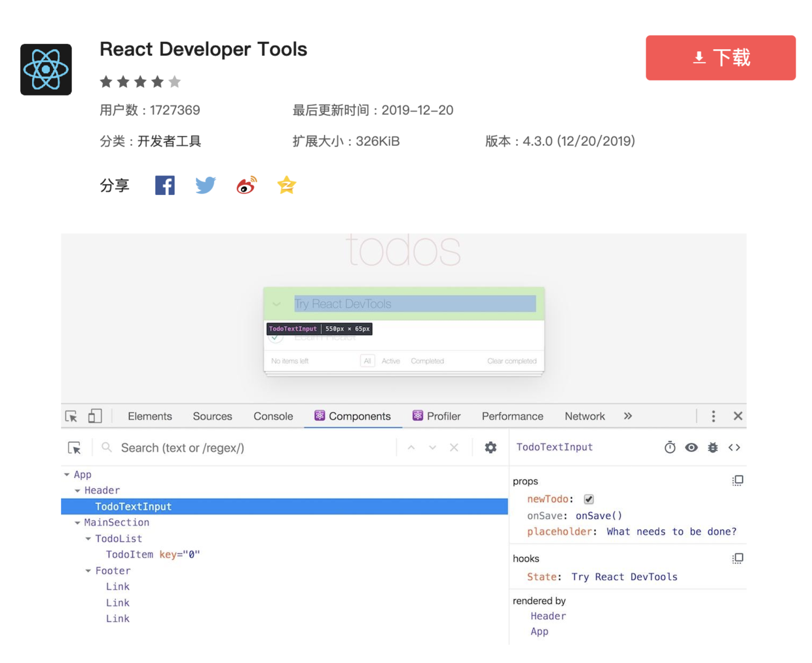Toggle the newTodo checkbox
Image resolution: width=812 pixels, height=663 pixels.
pyautogui.click(x=589, y=499)
